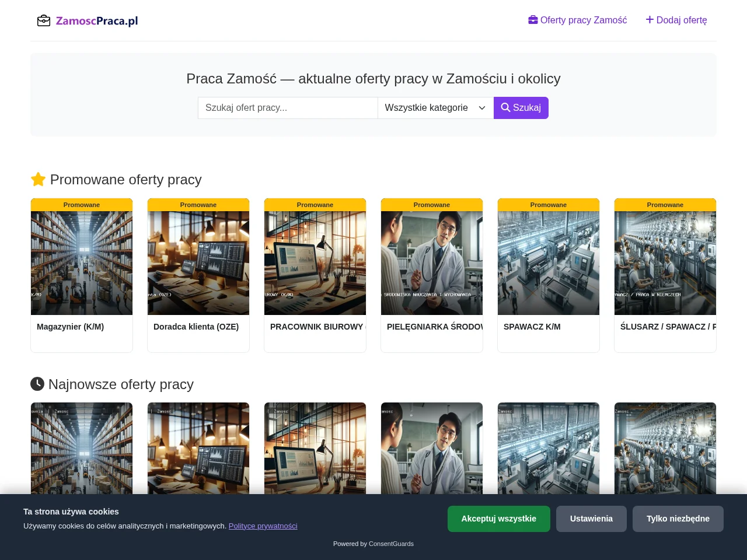Viewport: 747px width, 560px height.
Task: Click the magnifier icon in Szukaj button
Action: coord(505,107)
